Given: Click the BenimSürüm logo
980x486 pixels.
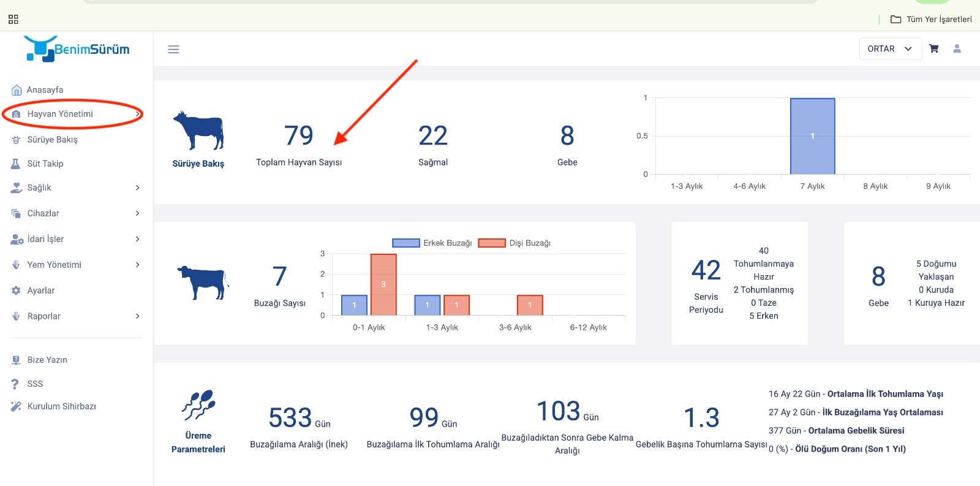Looking at the screenshot, I should [77, 48].
